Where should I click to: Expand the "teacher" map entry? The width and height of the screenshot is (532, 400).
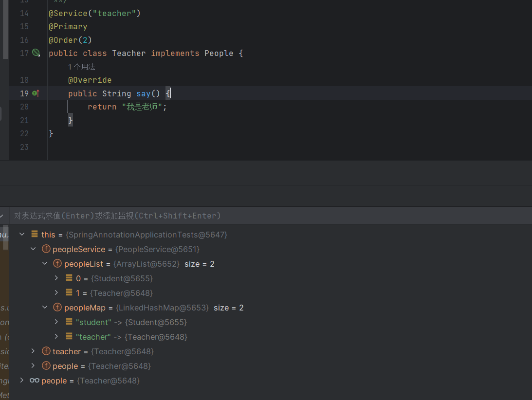click(x=56, y=337)
